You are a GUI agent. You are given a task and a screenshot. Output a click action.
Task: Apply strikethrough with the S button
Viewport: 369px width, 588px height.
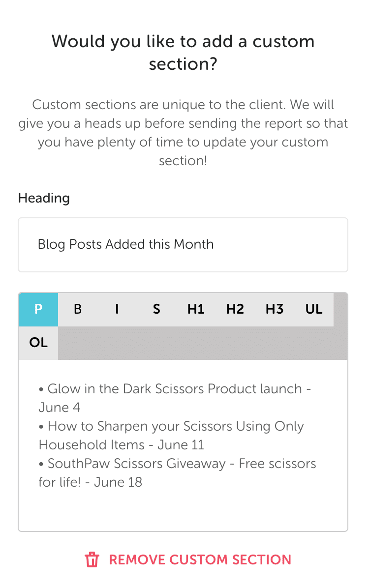pos(156,310)
